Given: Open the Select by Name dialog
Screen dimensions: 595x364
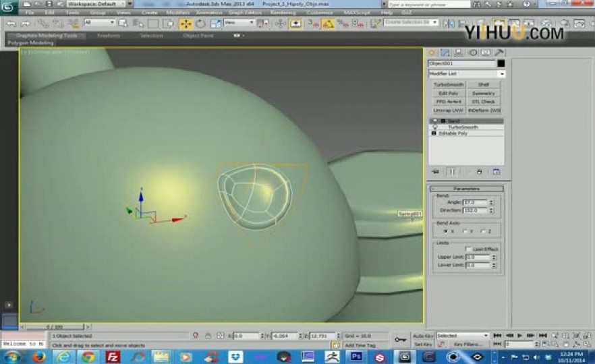Looking at the screenshot, I should point(138,24).
